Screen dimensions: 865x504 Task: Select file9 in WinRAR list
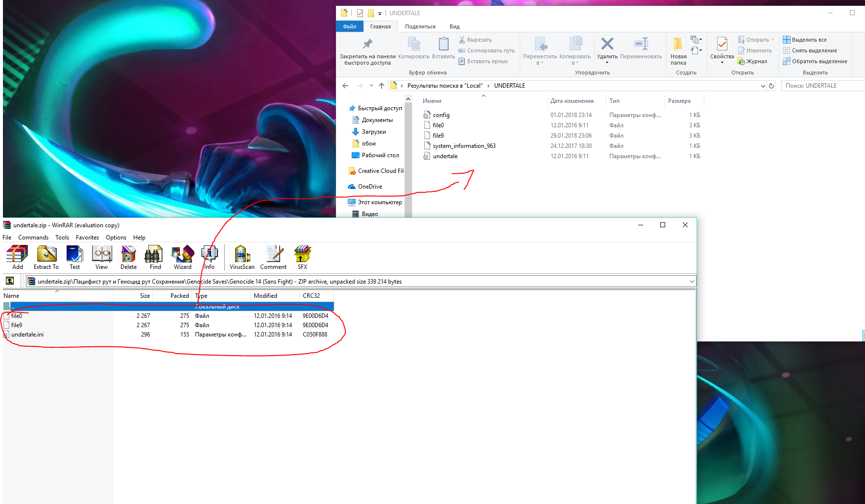click(x=168, y=325)
